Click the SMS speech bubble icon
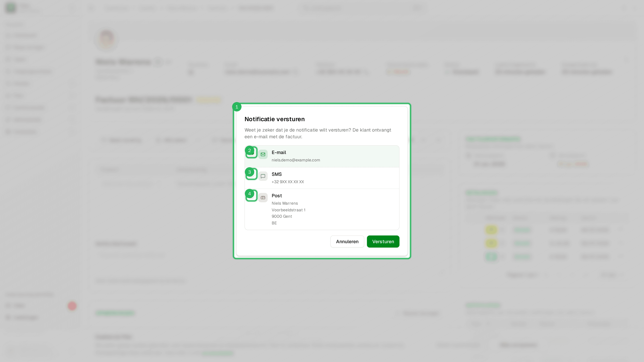The width and height of the screenshot is (644, 362). coord(263,176)
